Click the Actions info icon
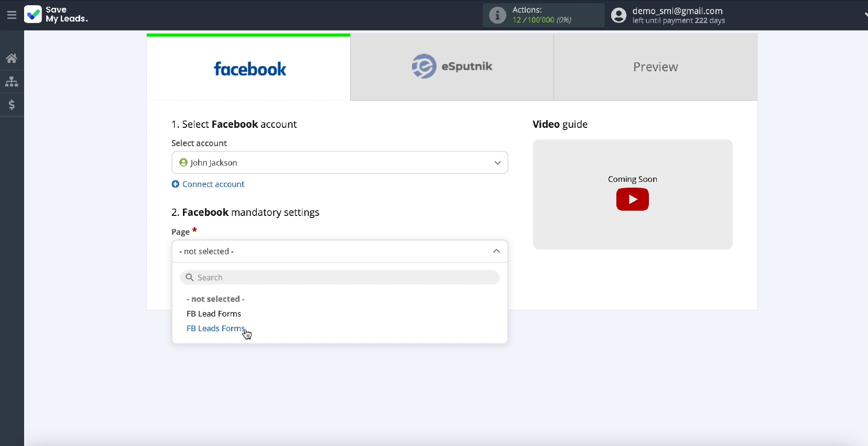This screenshot has height=446, width=868. 497,15
